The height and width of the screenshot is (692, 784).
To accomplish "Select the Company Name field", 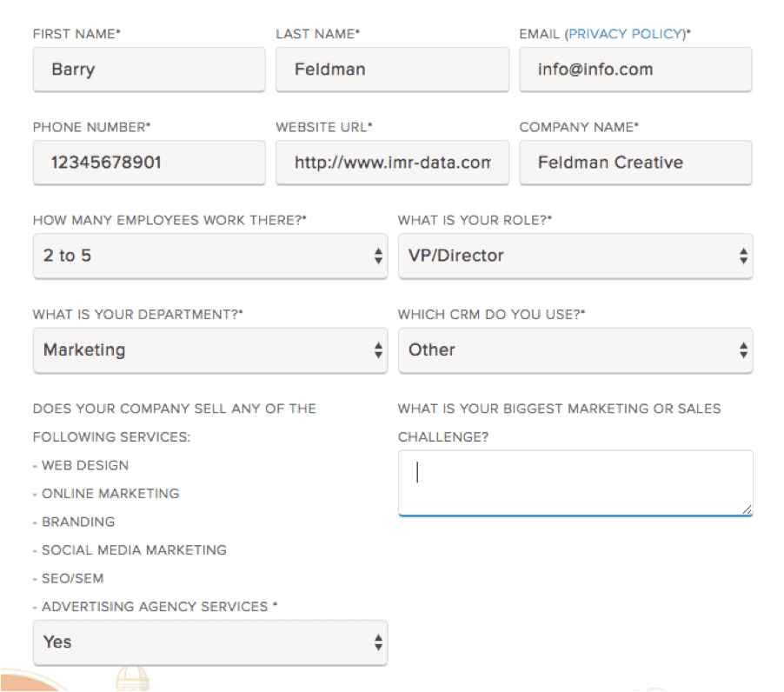I will 635,163.
